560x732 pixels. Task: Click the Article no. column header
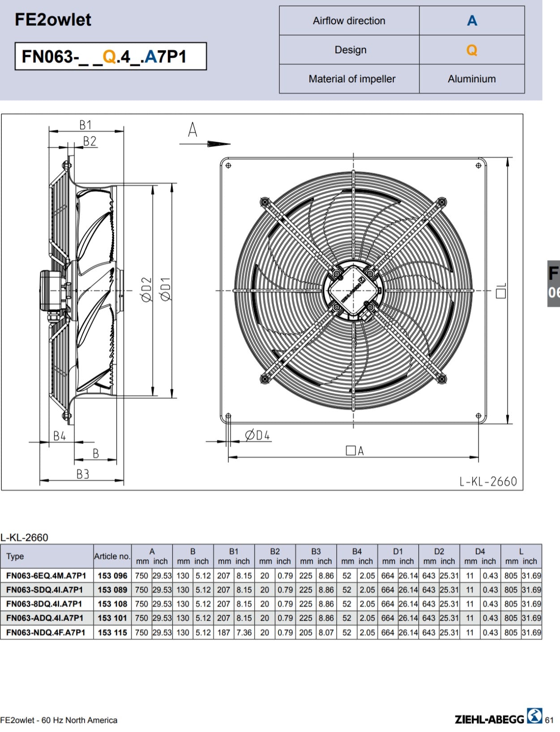coord(112,556)
